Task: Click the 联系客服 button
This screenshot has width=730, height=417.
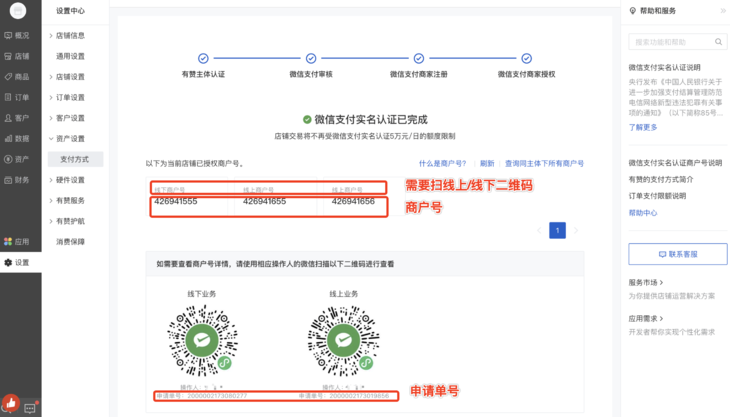Action: pos(678,254)
